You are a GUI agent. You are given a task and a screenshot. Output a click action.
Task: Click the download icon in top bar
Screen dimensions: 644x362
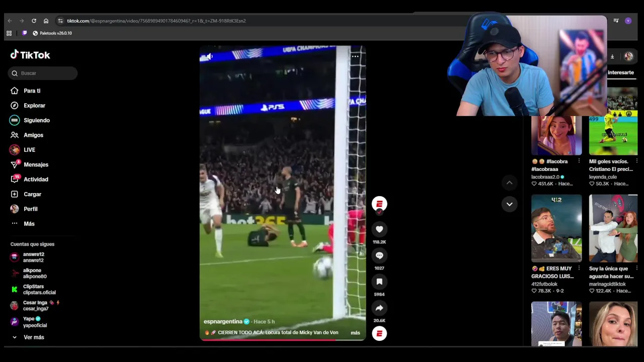point(612,56)
